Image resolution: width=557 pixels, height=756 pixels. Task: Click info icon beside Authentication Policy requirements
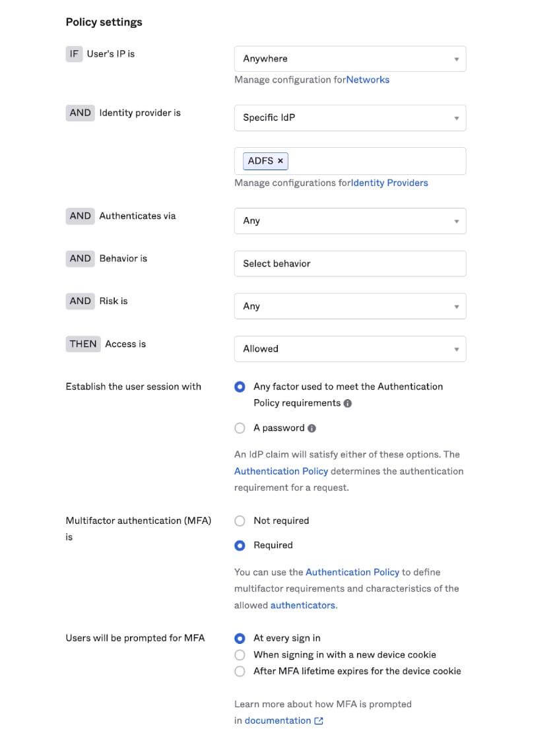348,403
